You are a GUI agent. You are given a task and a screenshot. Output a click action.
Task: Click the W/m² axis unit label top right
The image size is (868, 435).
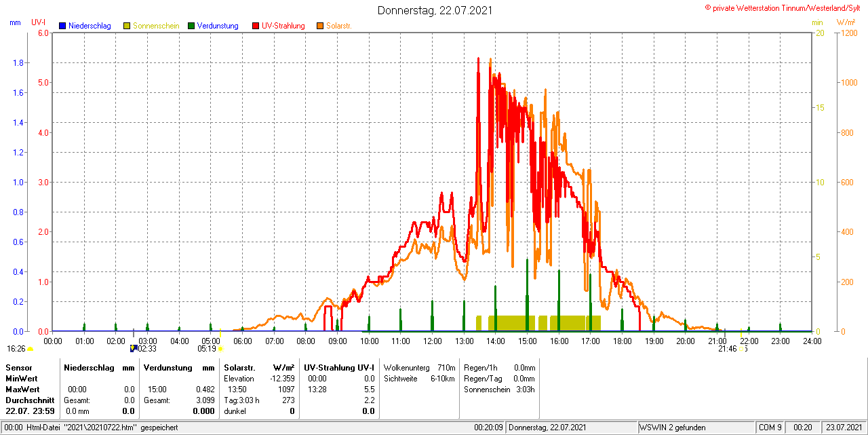846,22
